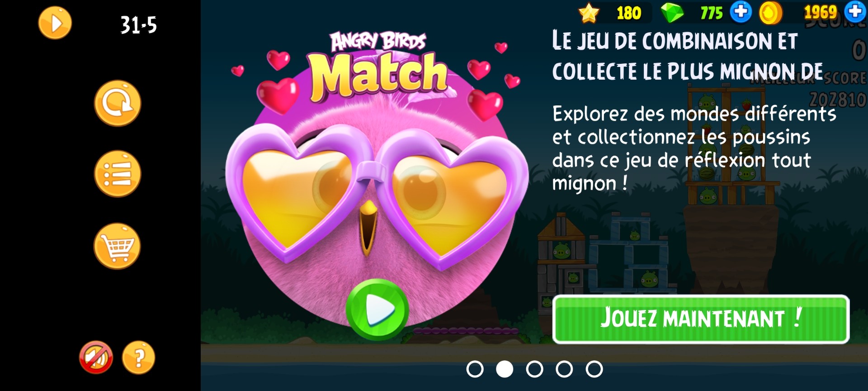This screenshot has width=868, height=391.
Task: Toggle the muted sound icon
Action: (96, 358)
